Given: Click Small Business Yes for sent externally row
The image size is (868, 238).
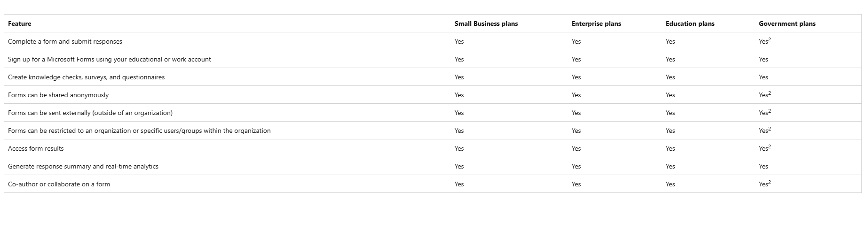Looking at the screenshot, I should pyautogui.click(x=459, y=113).
